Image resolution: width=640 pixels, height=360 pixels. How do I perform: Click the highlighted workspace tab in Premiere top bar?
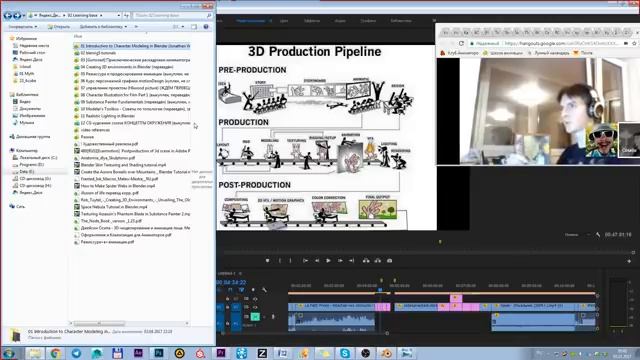point(250,20)
